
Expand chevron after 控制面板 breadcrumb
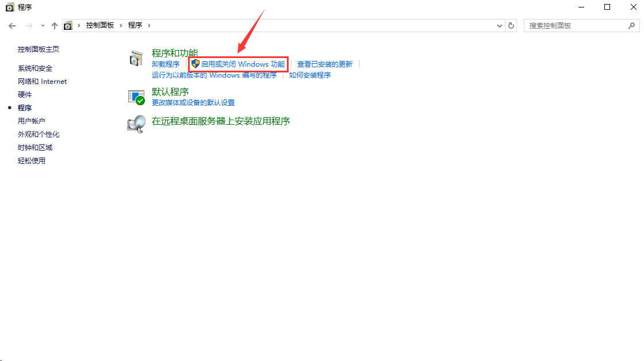click(121, 25)
